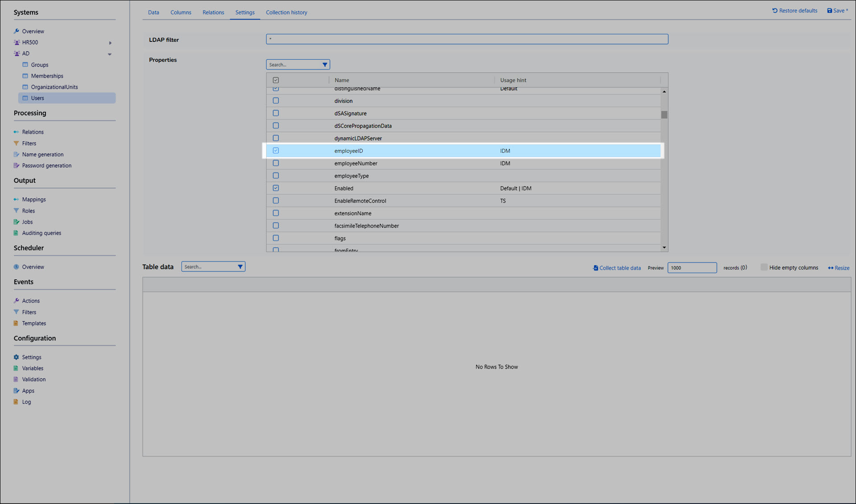Click the Save disk icon
856x504 pixels.
[x=829, y=11]
